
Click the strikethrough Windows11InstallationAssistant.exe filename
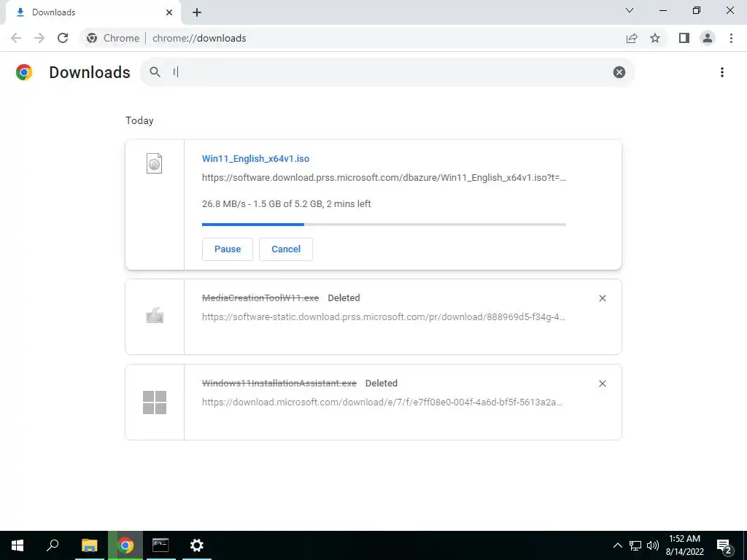279,384
